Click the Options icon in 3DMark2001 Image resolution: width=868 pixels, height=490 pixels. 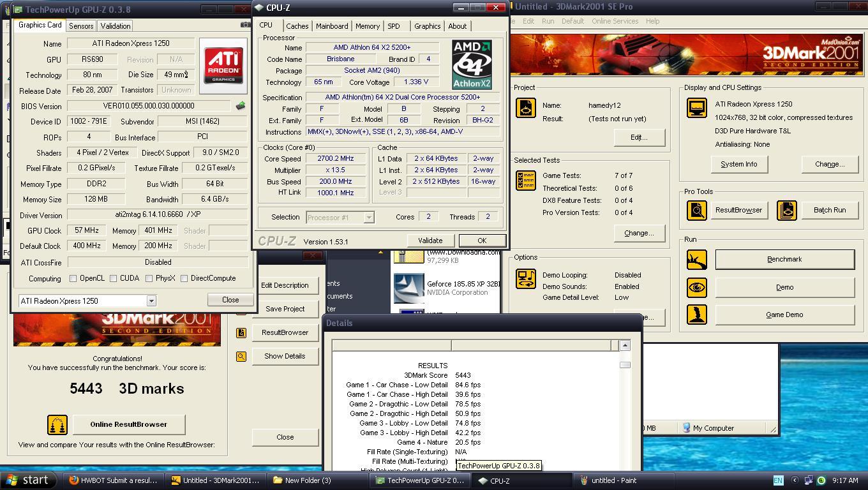click(x=525, y=279)
